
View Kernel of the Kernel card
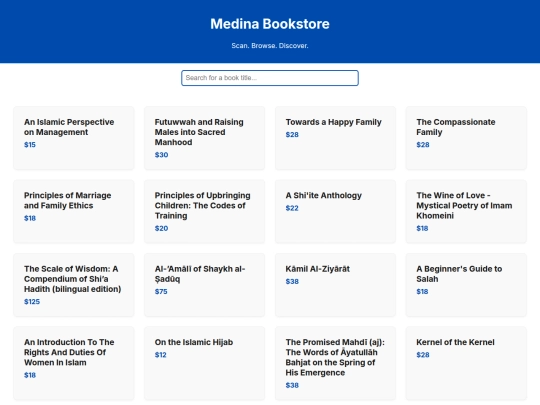(x=466, y=363)
